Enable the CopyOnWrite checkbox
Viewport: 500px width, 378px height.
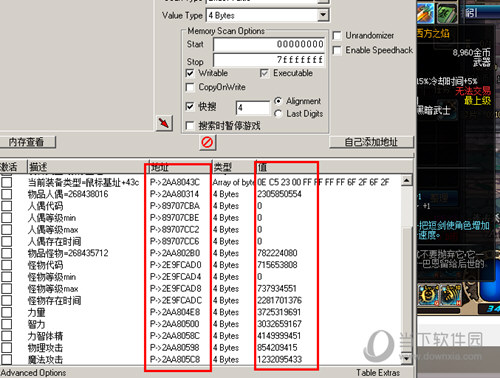[190, 87]
